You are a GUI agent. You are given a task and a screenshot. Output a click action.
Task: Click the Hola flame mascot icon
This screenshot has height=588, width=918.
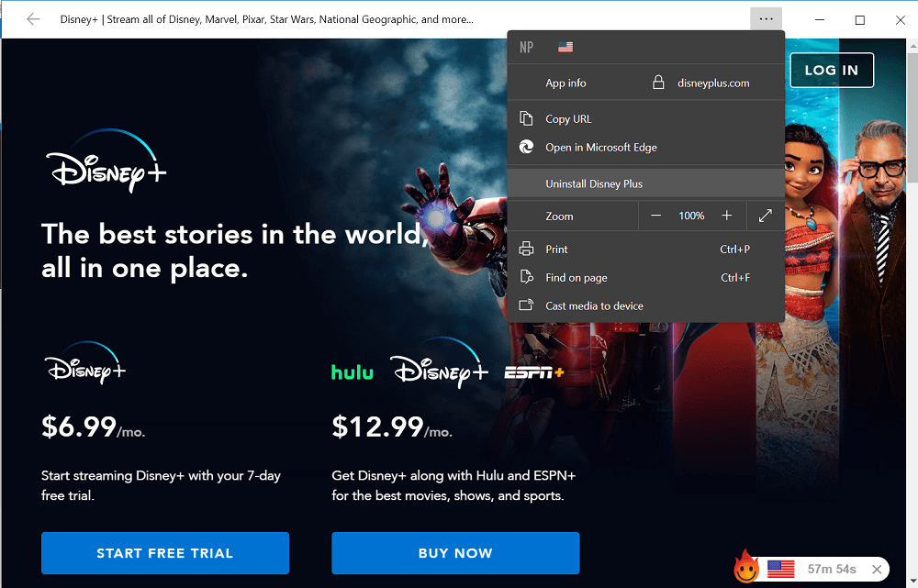[x=745, y=567]
